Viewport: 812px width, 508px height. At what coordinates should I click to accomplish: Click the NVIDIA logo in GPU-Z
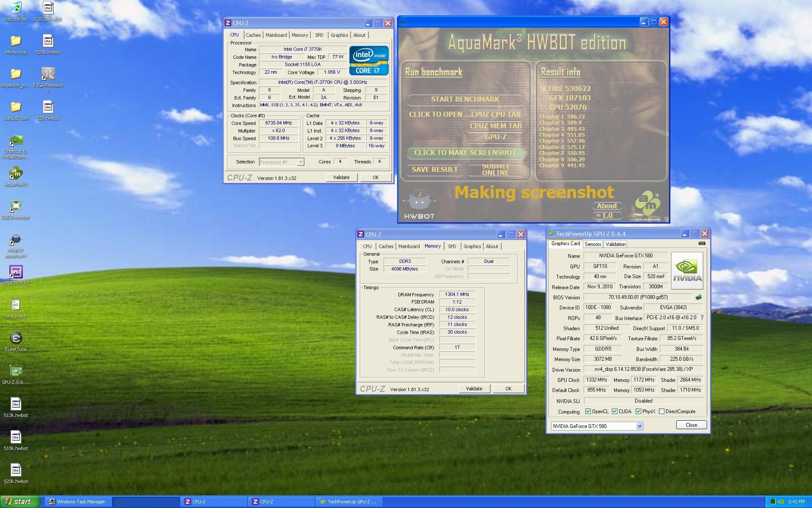click(x=687, y=271)
